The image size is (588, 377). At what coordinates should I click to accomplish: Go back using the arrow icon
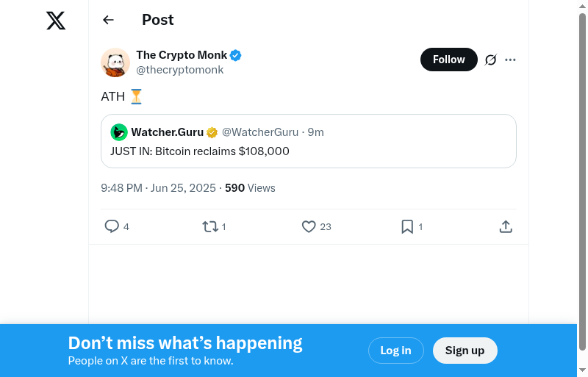[x=109, y=20]
